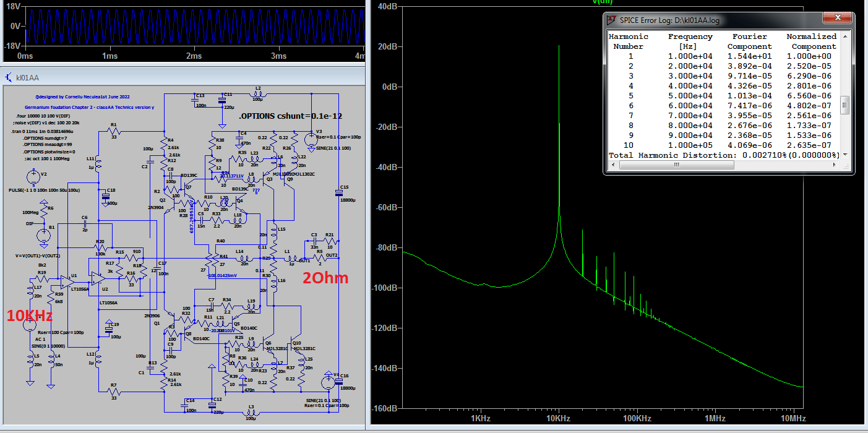Viewport: 868px width, 433px height.
Task: Click the '.tran 0 11ms 1m' directive
Action: pyautogui.click(x=42, y=132)
